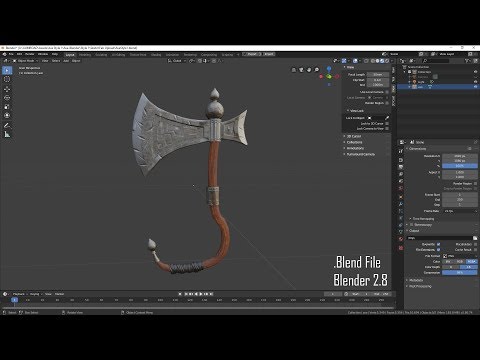Click the blue Z axis gizmo ball

click(329, 69)
